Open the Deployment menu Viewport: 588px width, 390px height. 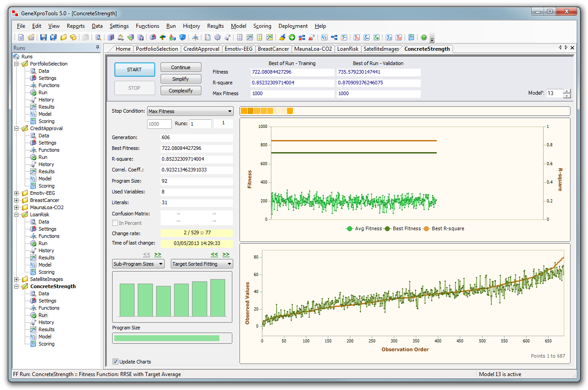pyautogui.click(x=293, y=26)
